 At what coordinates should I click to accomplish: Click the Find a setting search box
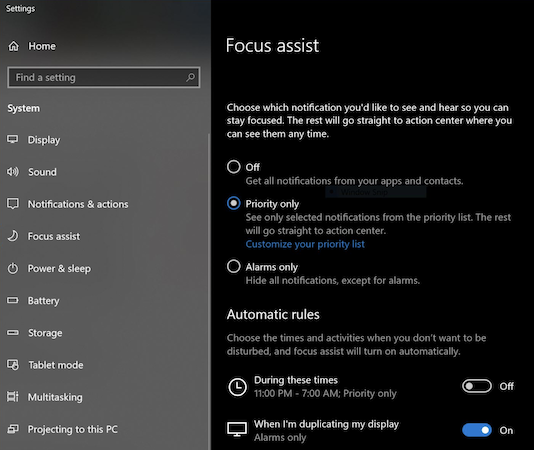pyautogui.click(x=104, y=77)
